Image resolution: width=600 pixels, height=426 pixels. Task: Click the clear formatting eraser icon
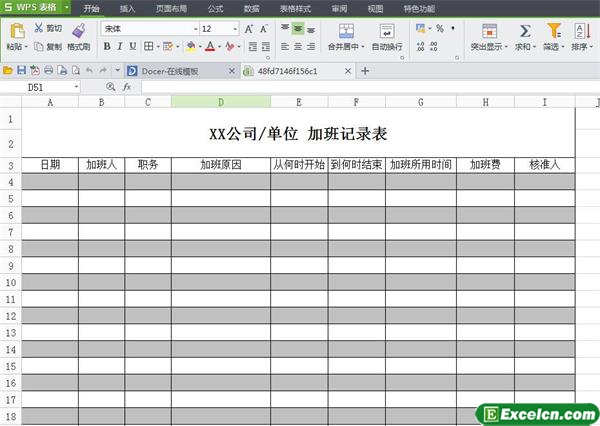(230, 47)
